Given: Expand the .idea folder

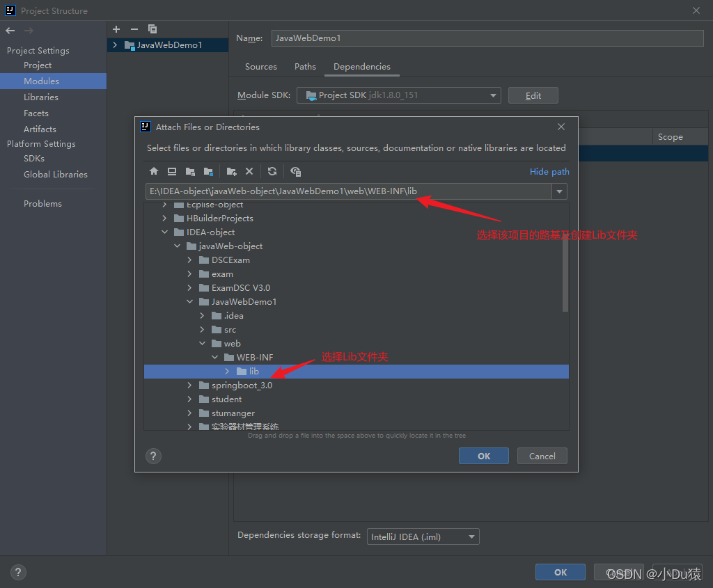Looking at the screenshot, I should tap(202, 316).
